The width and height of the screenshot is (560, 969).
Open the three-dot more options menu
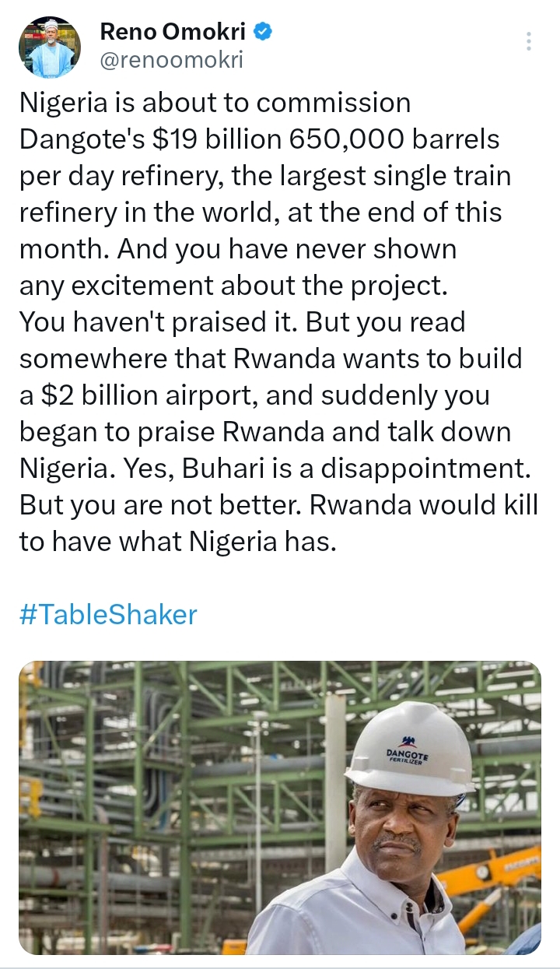529,41
